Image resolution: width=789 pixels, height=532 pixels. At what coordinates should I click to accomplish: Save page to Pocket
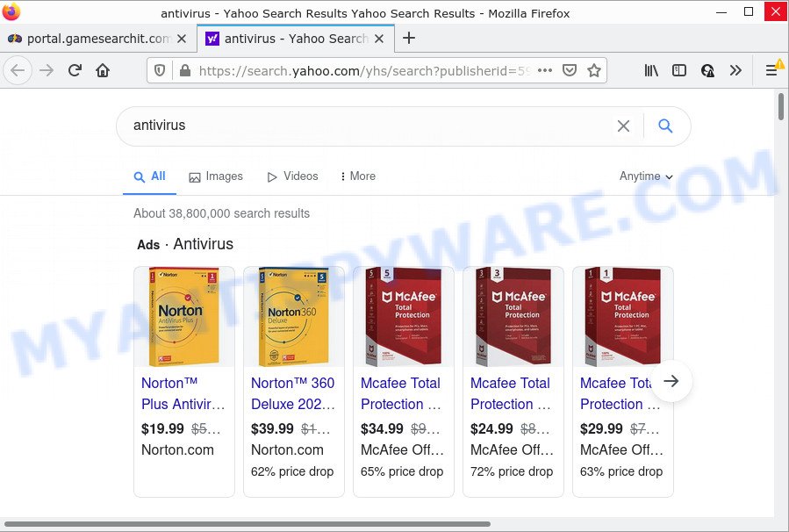(569, 70)
